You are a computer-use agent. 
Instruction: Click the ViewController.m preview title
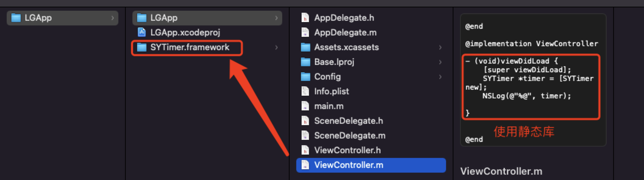pos(501,171)
